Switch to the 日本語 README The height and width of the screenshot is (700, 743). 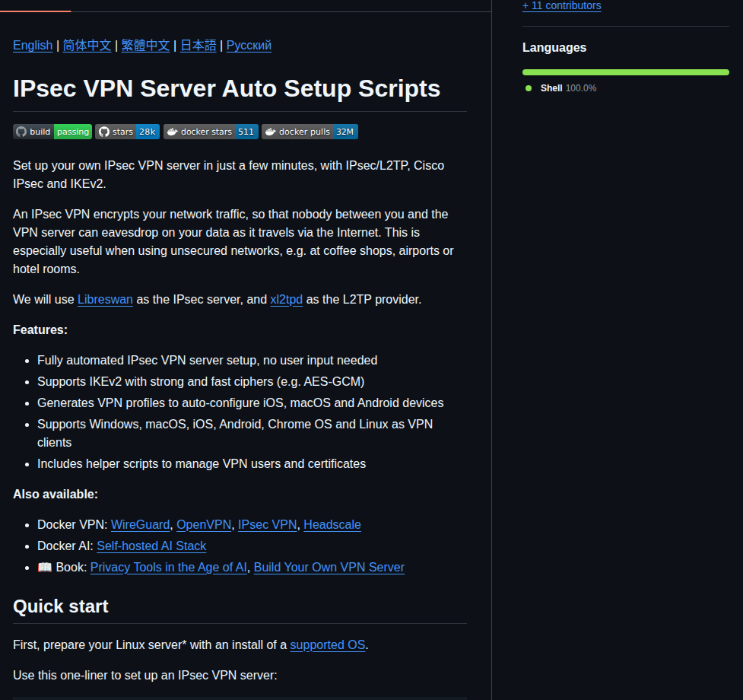[198, 46]
